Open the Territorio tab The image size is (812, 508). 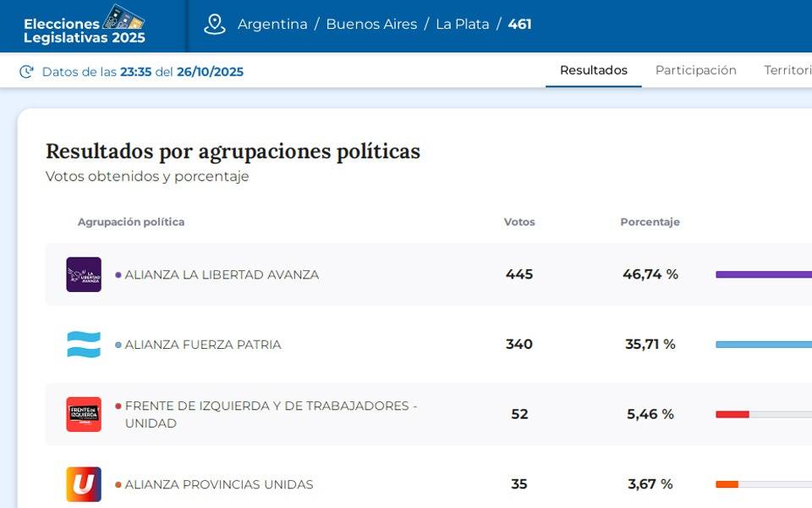point(787,70)
